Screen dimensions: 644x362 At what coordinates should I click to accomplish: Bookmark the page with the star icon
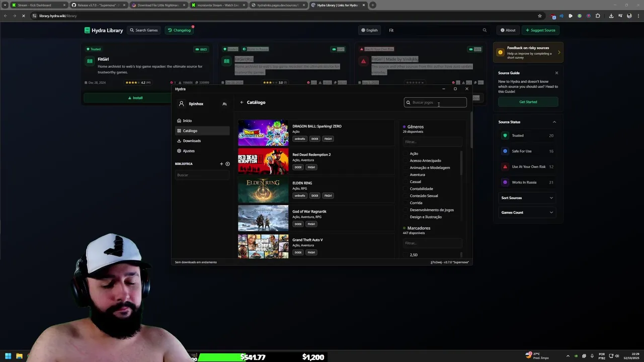540,16
